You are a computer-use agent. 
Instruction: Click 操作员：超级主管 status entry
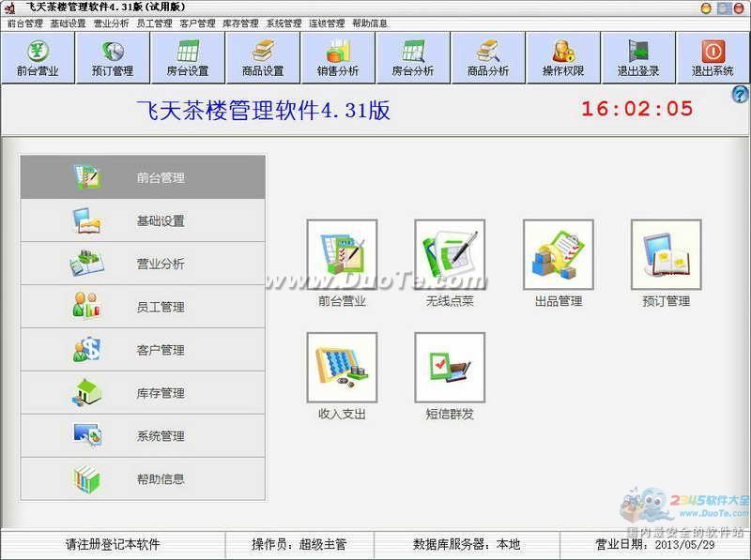pyautogui.click(x=299, y=544)
